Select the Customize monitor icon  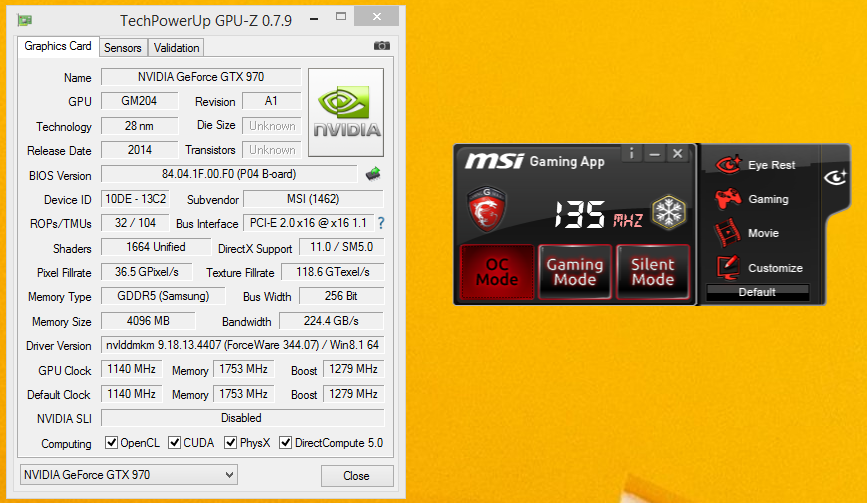pyautogui.click(x=728, y=268)
